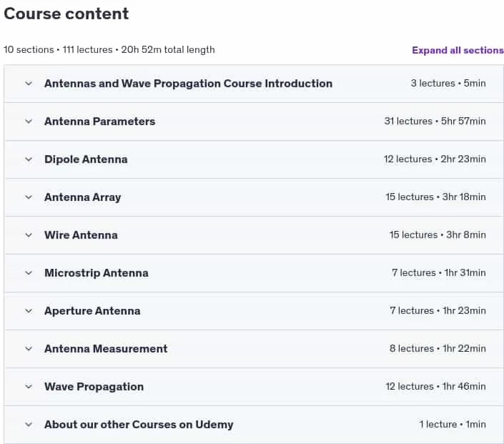Open Antennas and Wave Propagation Course Introduction
The width and height of the screenshot is (504, 444).
pyautogui.click(x=188, y=84)
